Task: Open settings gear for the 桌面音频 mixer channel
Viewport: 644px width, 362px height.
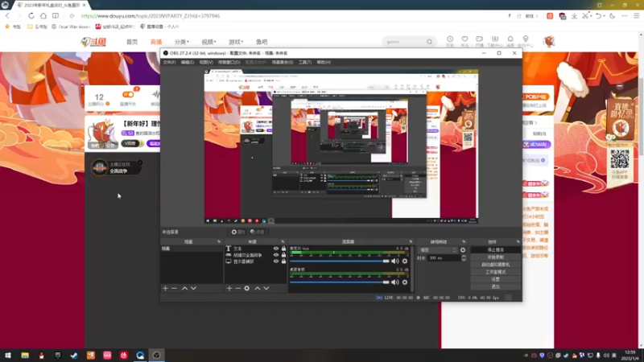Action: (x=405, y=282)
